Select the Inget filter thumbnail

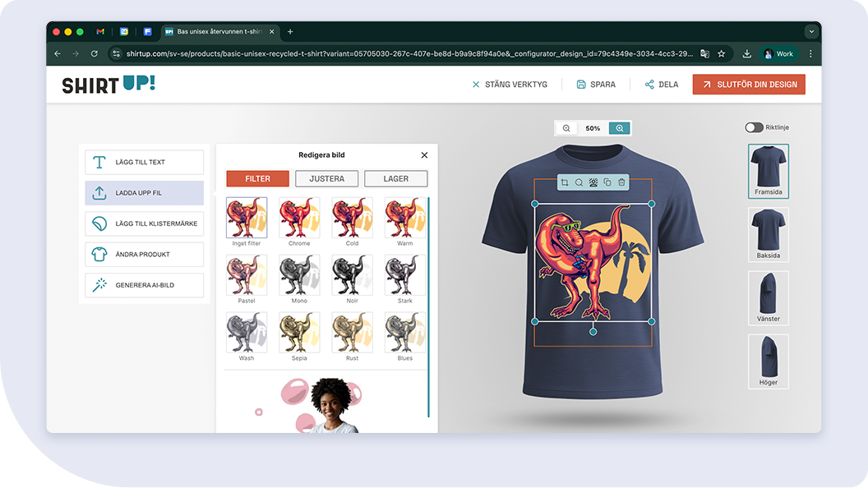[x=247, y=218]
